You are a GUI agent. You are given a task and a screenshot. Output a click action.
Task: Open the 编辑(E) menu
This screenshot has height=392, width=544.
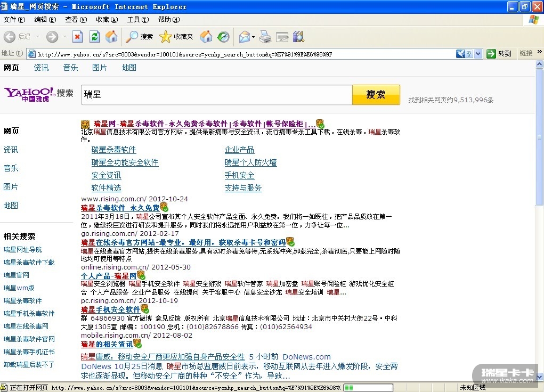[45, 20]
